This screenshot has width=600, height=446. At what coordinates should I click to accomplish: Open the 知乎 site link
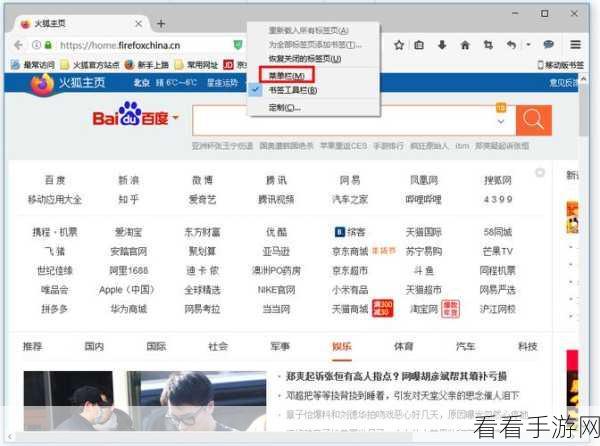(129, 199)
